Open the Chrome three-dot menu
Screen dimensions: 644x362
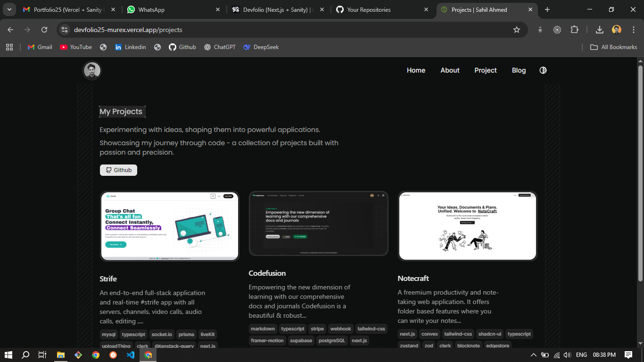[x=634, y=30]
